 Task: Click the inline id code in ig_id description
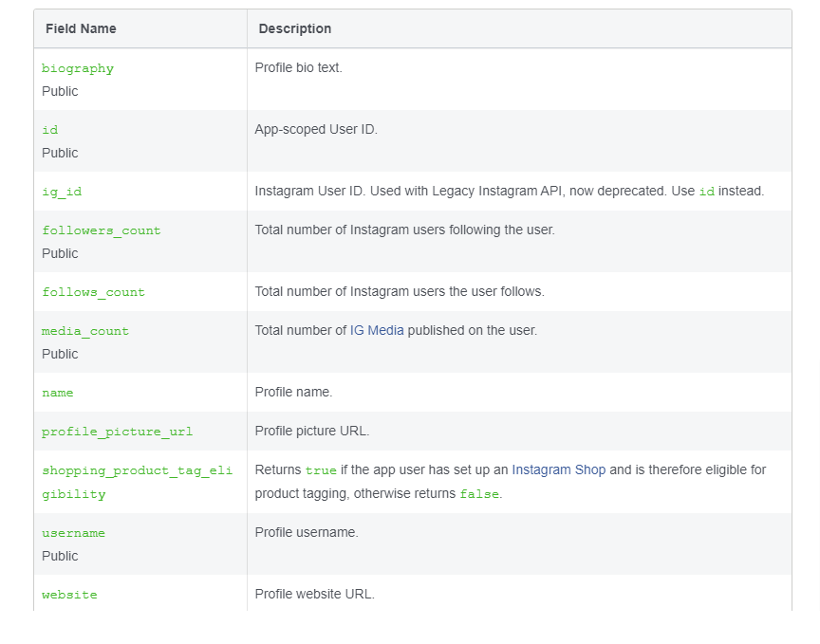point(706,192)
